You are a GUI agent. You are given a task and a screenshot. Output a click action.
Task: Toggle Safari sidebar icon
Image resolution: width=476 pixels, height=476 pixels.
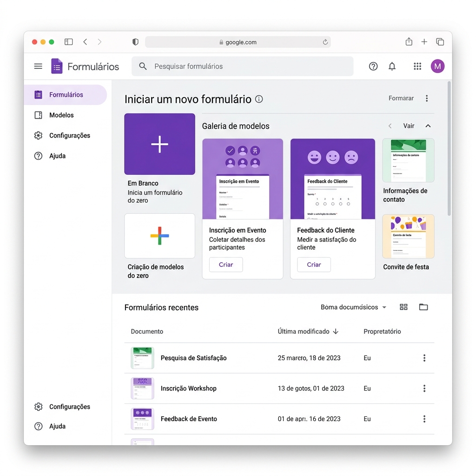(x=69, y=42)
